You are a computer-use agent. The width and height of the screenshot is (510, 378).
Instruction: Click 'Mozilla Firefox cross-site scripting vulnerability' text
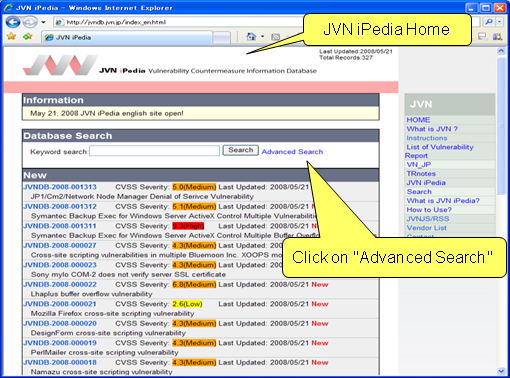click(112, 313)
